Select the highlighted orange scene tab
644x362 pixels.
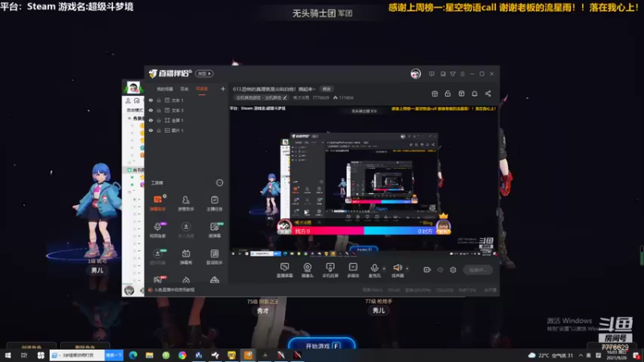tap(202, 88)
